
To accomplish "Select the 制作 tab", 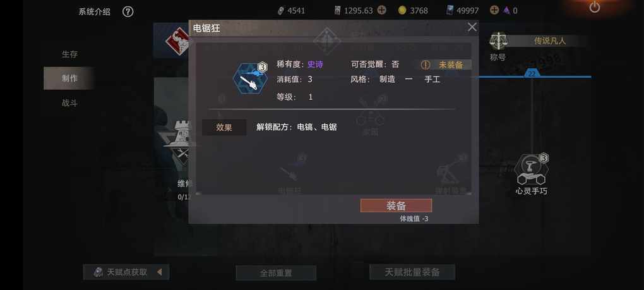I will (69, 78).
